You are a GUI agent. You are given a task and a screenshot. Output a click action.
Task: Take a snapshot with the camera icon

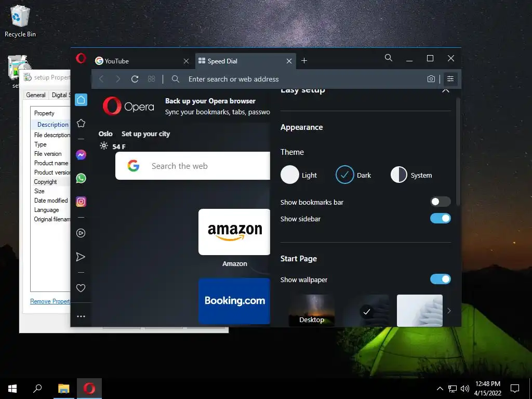click(x=431, y=79)
